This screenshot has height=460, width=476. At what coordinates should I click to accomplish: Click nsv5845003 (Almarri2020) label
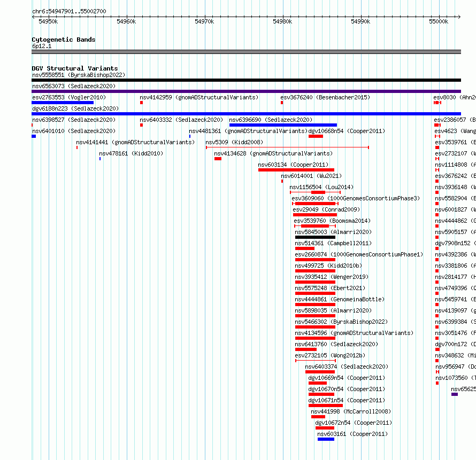click(333, 232)
